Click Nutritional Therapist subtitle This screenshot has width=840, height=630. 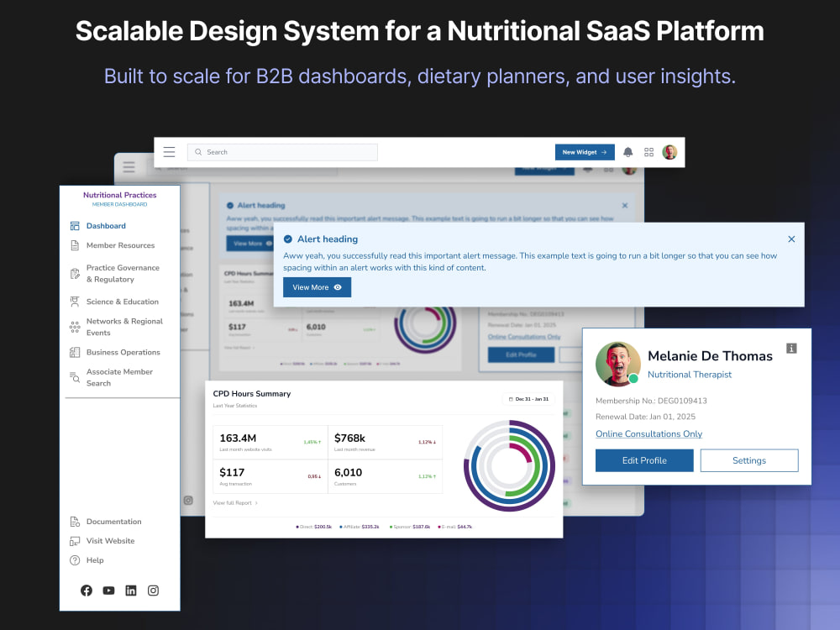690,375
